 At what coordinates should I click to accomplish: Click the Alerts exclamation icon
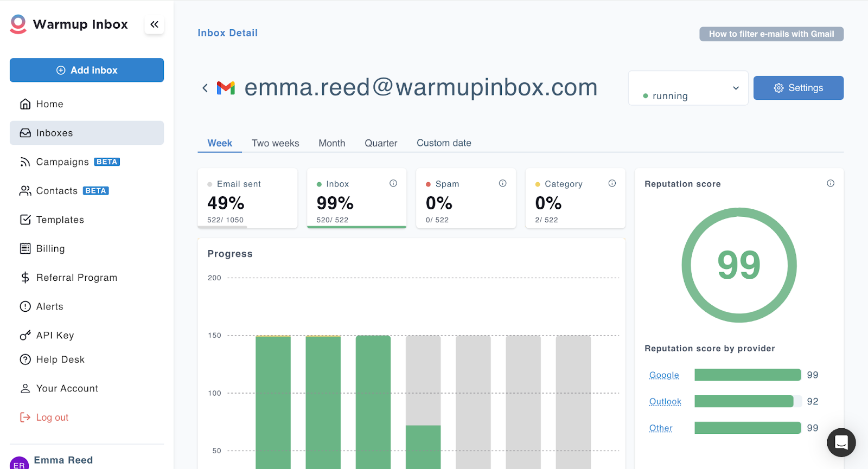coord(25,306)
